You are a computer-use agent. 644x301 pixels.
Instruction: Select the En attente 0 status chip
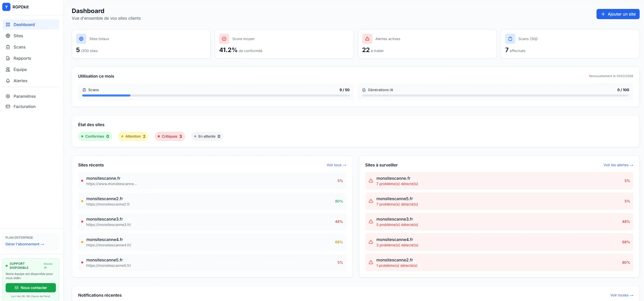(207, 136)
